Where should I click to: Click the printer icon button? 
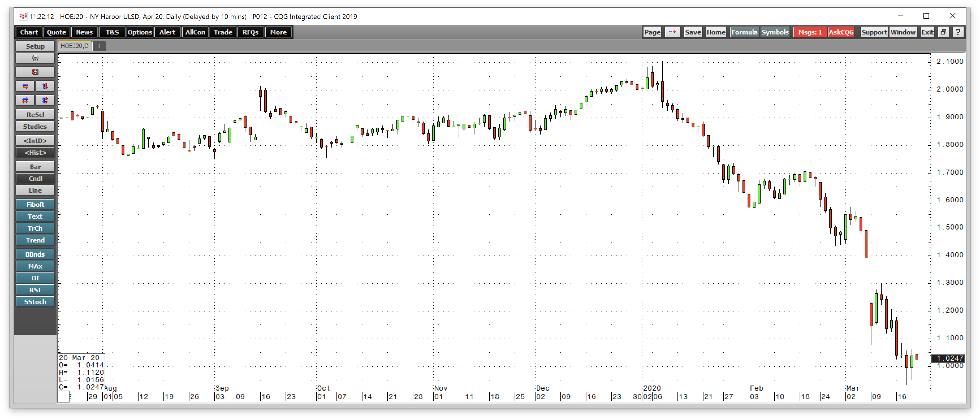point(35,58)
